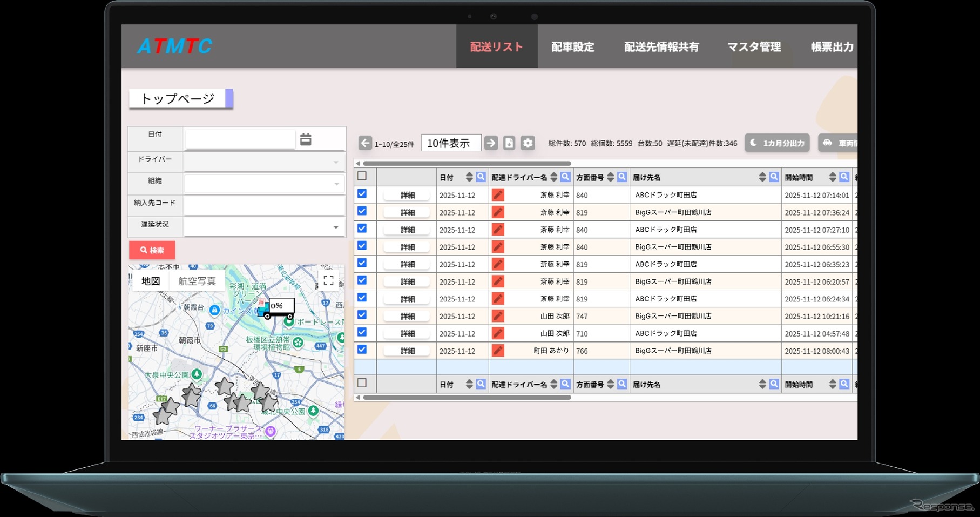Click the 1カ月分出力 button
Screen dimensions: 980x517
pyautogui.click(x=777, y=143)
